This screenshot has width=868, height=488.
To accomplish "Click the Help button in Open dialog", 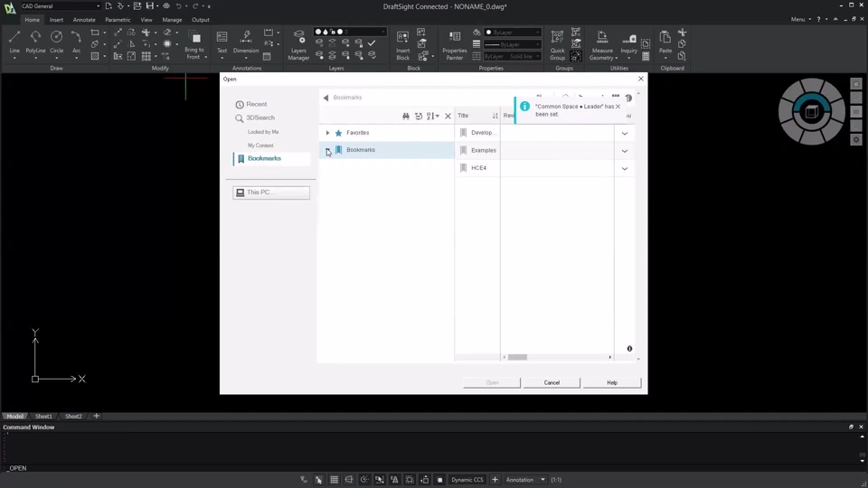I will tap(612, 383).
